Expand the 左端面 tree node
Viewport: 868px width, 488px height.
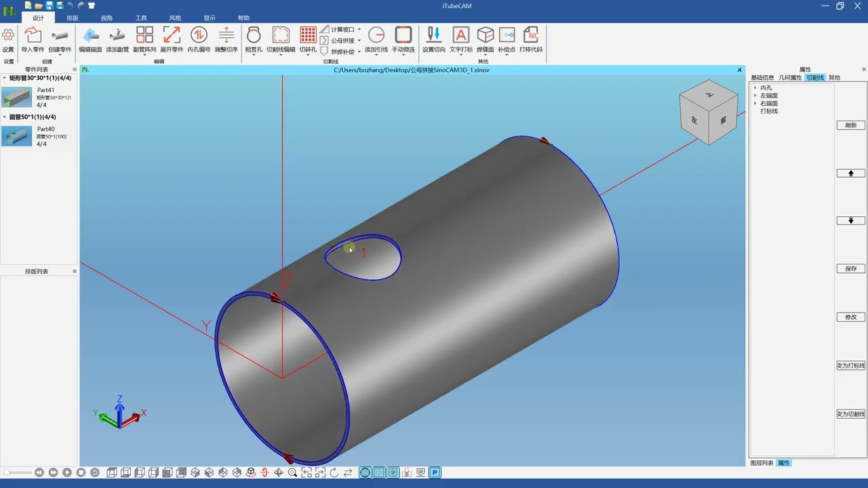tap(755, 96)
